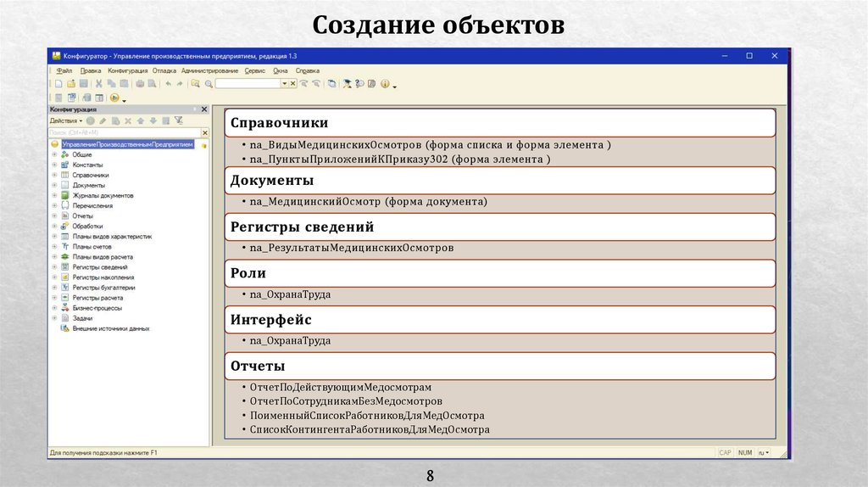Screen dimensions: 868x487
Task: Select Внешние источники данных tree item
Action: (111, 328)
